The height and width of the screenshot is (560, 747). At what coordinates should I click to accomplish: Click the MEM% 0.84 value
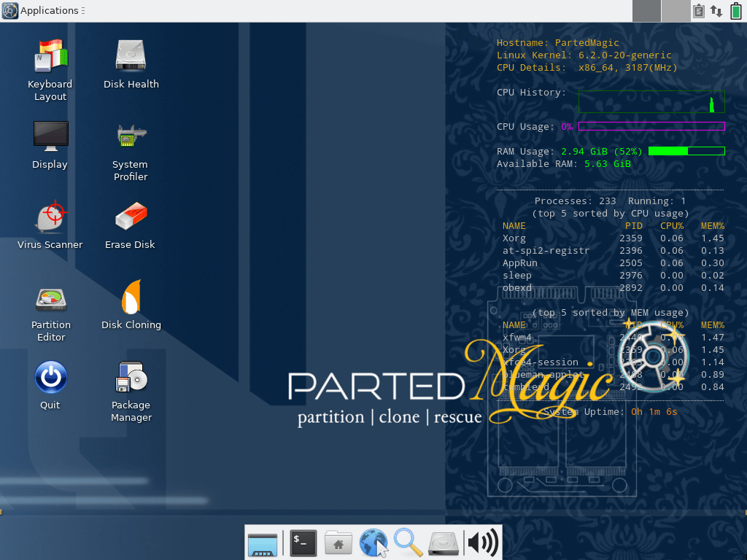click(x=712, y=386)
